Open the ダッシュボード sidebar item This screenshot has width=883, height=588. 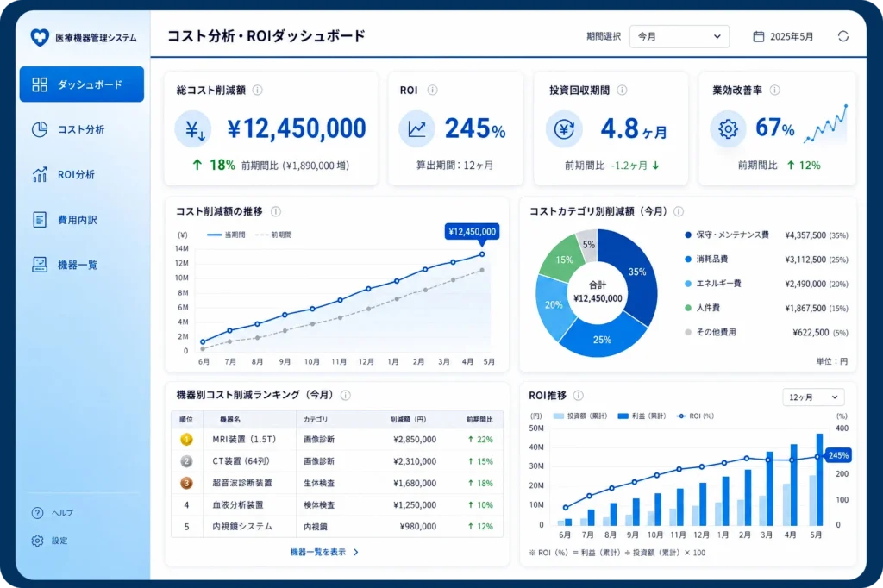point(82,84)
